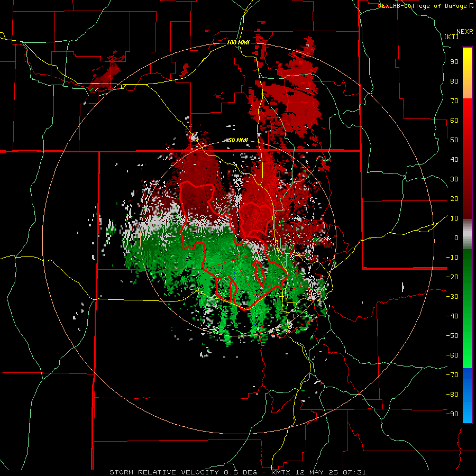The height and width of the screenshot is (476, 476).
Task: Click the 90 value on velocity scale
Action: click(x=454, y=62)
